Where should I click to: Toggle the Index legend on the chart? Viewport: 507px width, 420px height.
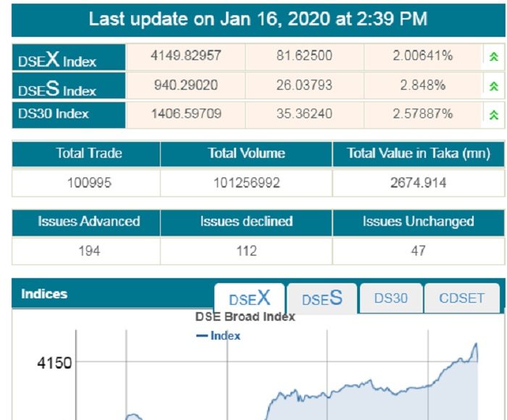click(x=219, y=336)
